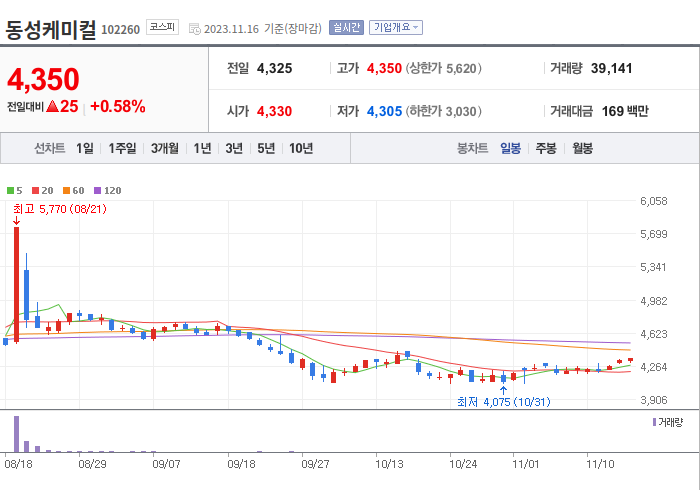Viewport: 700px width, 490px height.
Task: Click the 상한가 5,620 text
Action: 444,68
